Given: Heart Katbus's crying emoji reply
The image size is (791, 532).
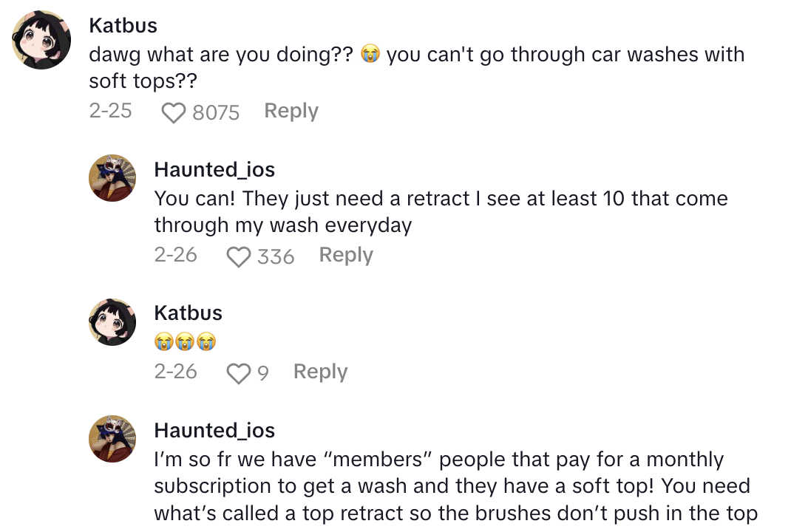Looking at the screenshot, I should [239, 373].
